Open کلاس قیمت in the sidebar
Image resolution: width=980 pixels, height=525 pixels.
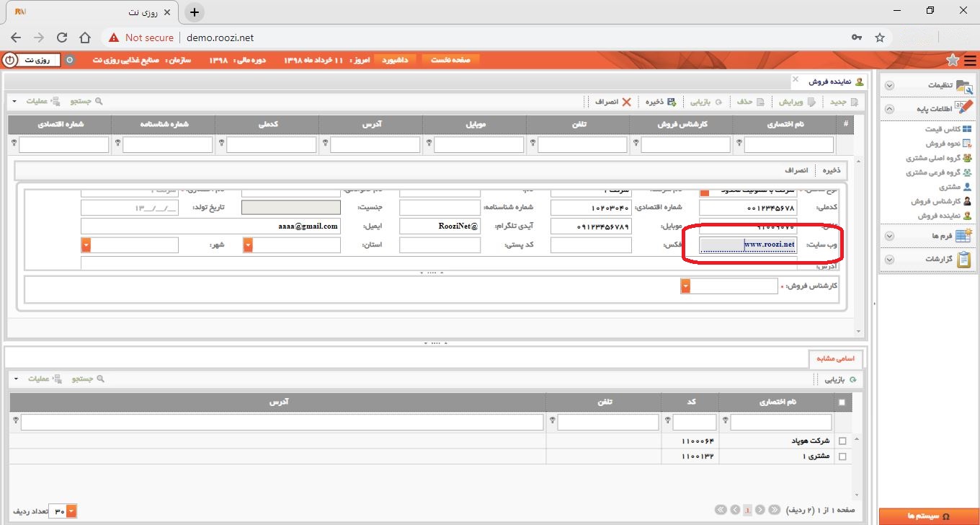click(x=947, y=129)
